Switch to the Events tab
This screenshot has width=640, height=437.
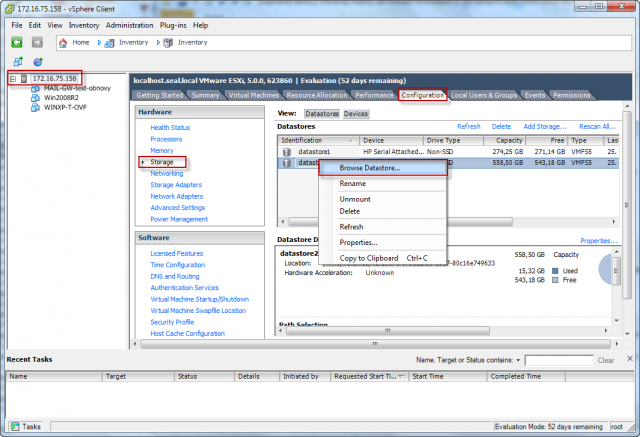point(535,95)
